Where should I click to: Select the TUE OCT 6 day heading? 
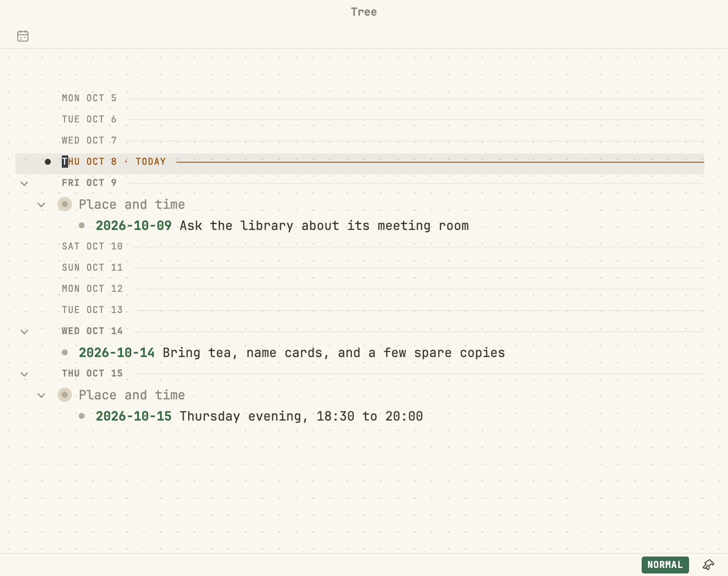tap(89, 119)
